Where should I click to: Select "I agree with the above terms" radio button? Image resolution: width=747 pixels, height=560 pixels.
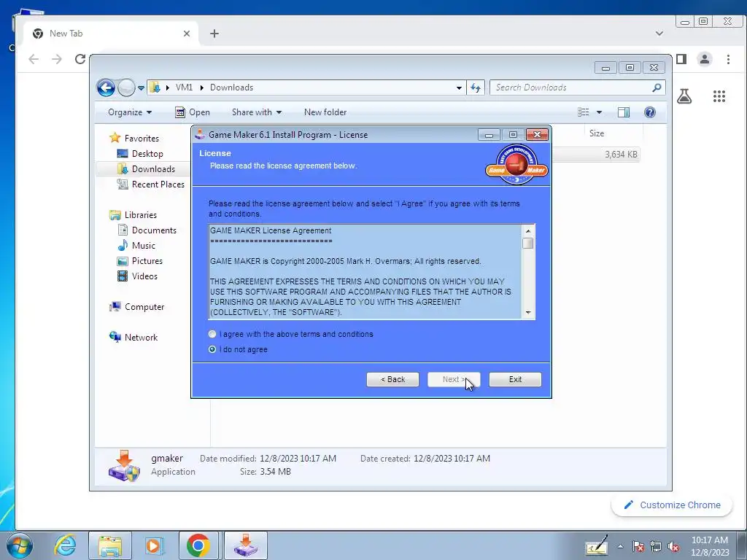pos(212,334)
